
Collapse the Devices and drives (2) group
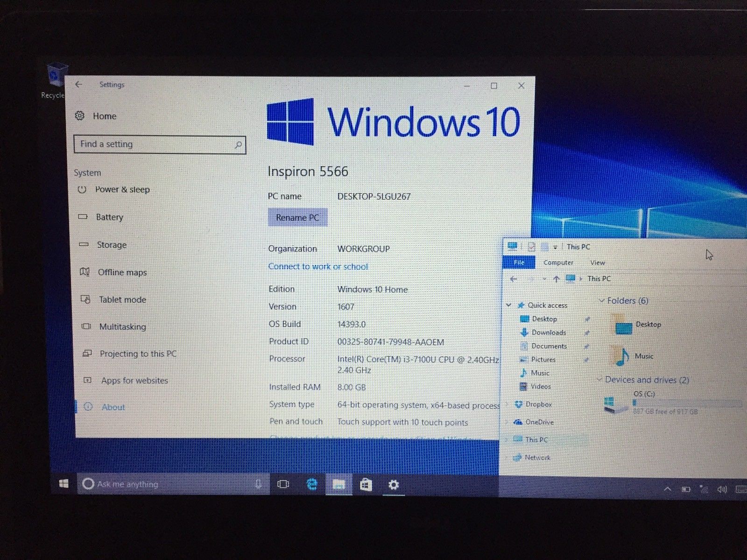(600, 380)
